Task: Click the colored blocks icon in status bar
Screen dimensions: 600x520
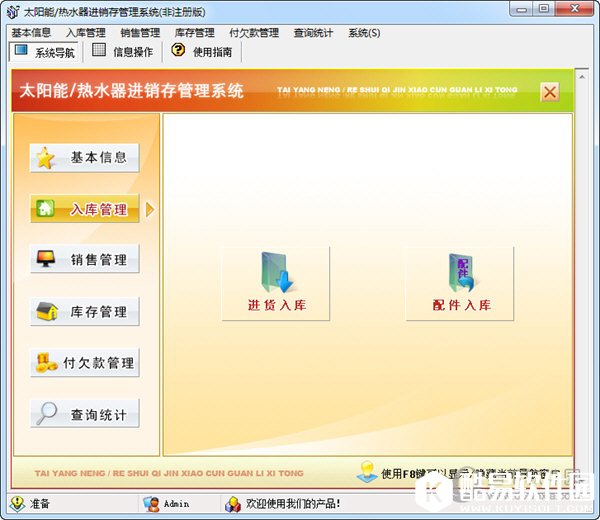Action: pos(233,504)
